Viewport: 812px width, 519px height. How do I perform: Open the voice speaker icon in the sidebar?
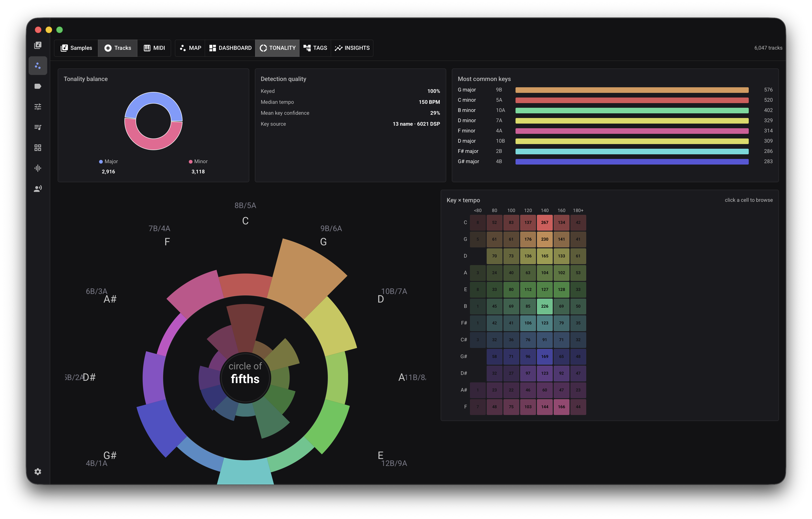(38, 189)
